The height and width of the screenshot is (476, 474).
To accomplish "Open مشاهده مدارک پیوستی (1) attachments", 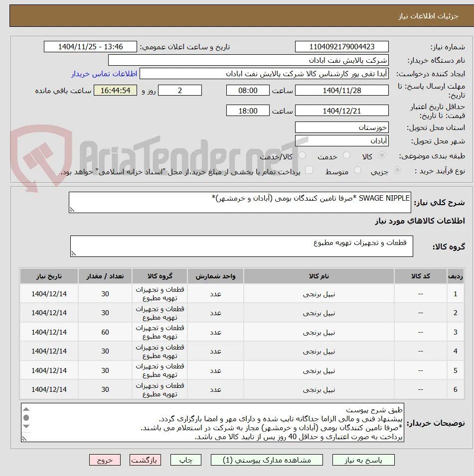I will tap(267, 460).
